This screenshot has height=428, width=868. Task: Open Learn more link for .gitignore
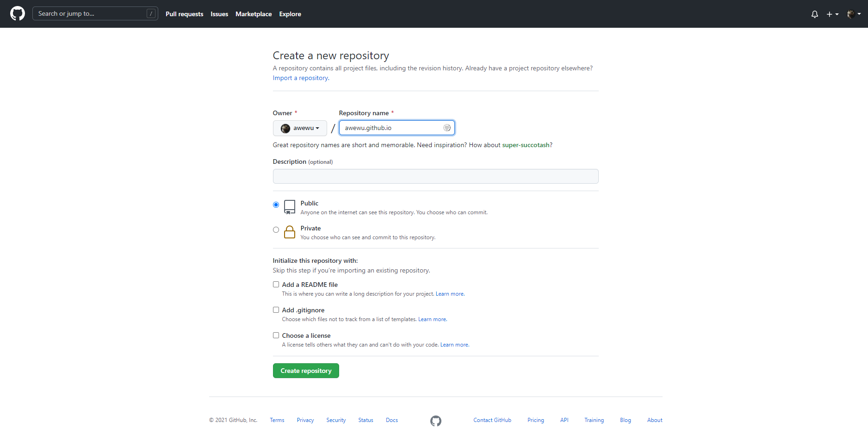point(432,319)
